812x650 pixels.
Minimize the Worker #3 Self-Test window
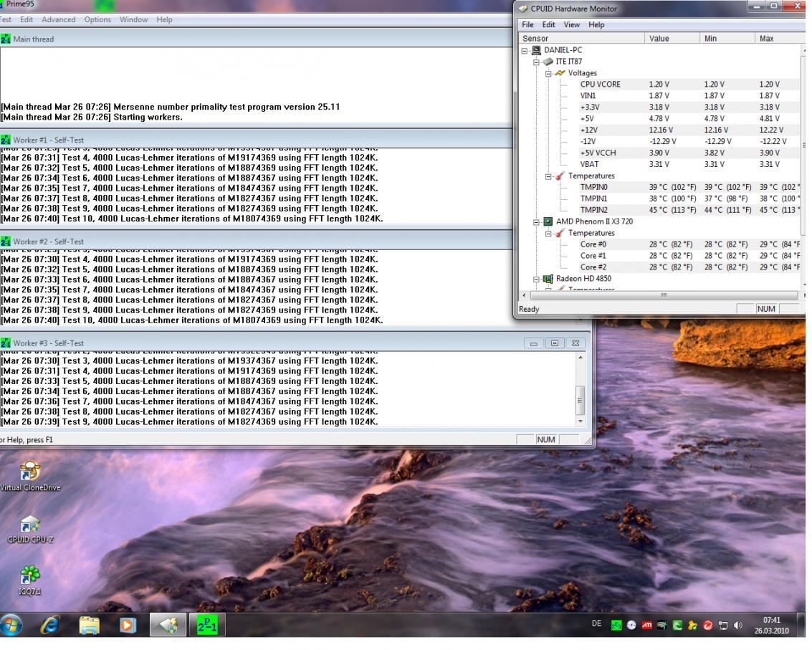tap(534, 343)
